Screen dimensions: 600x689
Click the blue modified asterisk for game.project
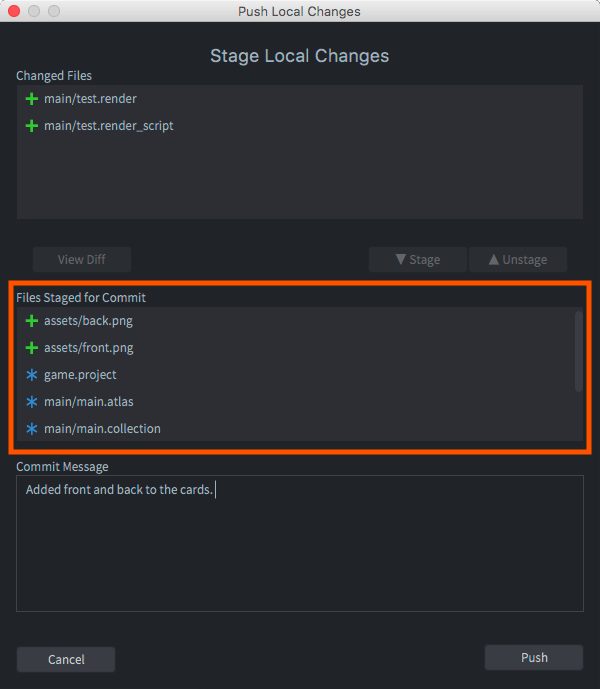point(32,375)
